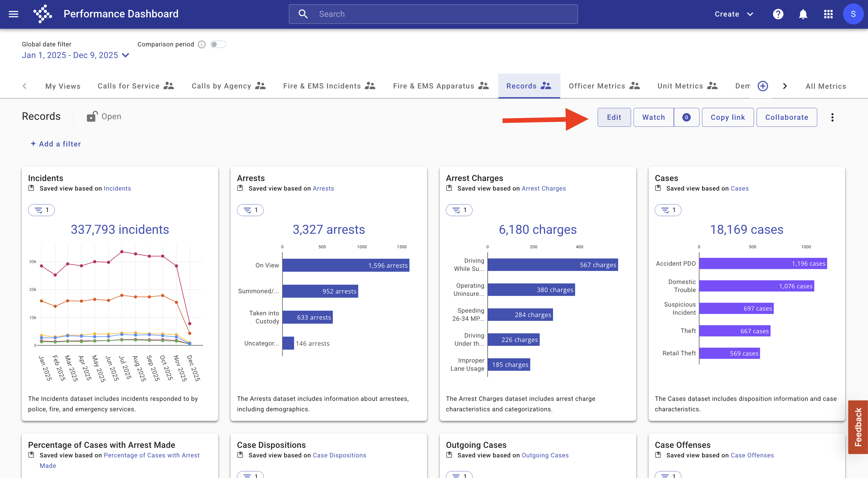Image resolution: width=868 pixels, height=478 pixels.
Task: Open the Incidents card filter chip
Action: click(41, 210)
